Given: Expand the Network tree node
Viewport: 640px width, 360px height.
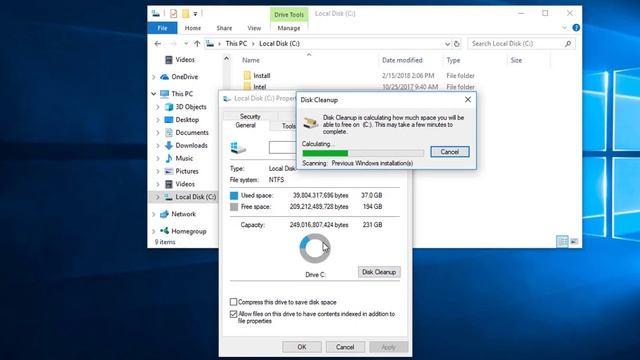Looking at the screenshot, I should (x=154, y=214).
